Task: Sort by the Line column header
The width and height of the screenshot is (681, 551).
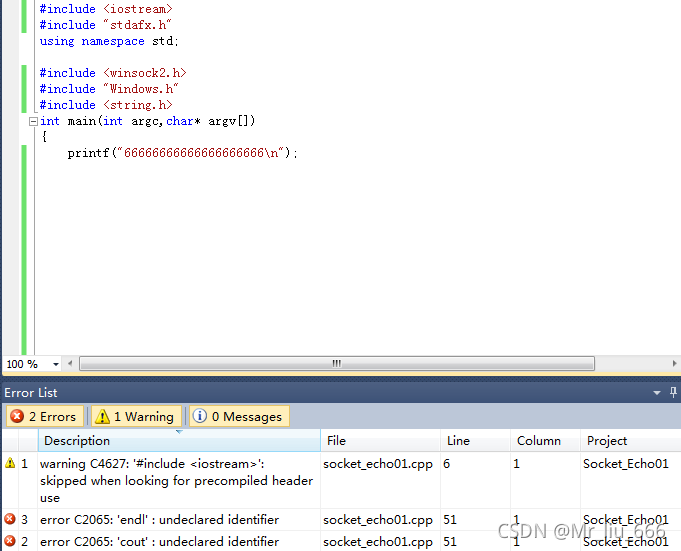Action: pyautogui.click(x=475, y=441)
